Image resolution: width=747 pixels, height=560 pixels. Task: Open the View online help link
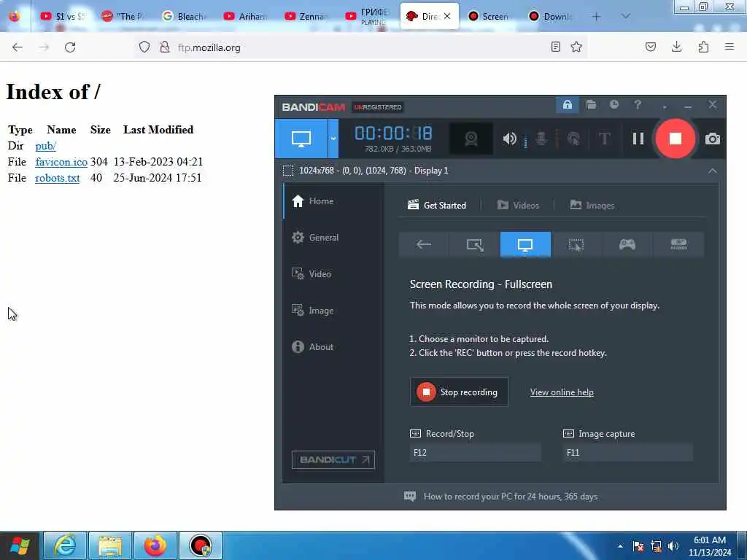[x=562, y=392]
